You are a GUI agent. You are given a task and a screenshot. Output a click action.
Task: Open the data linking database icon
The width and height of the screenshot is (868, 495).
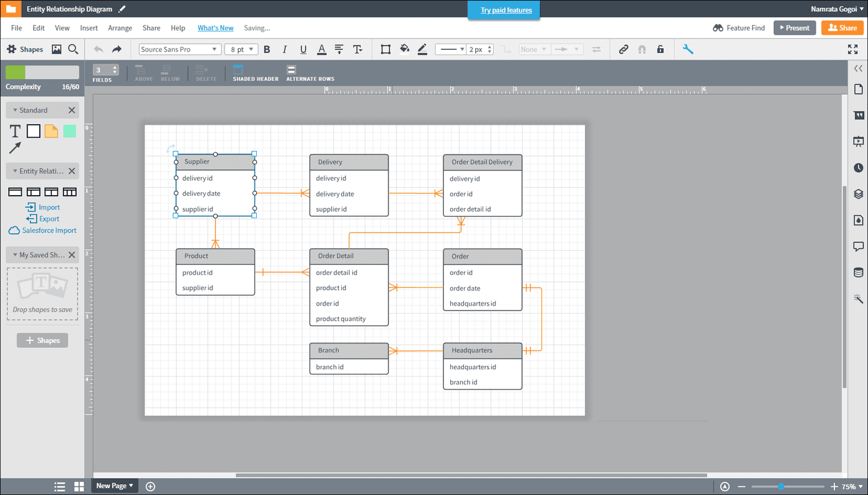[859, 272]
